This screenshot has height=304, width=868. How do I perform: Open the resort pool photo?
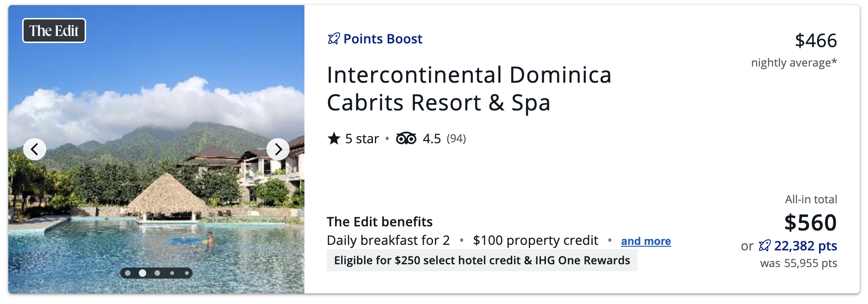pos(156,149)
